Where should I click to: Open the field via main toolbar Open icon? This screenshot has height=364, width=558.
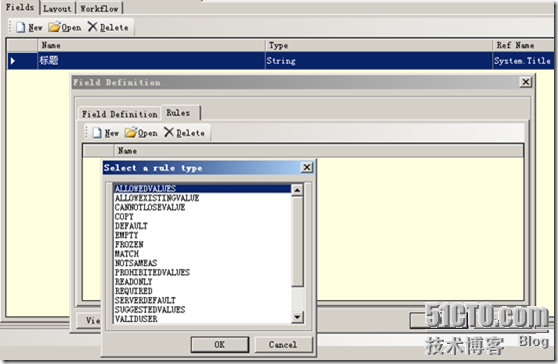[x=54, y=27]
